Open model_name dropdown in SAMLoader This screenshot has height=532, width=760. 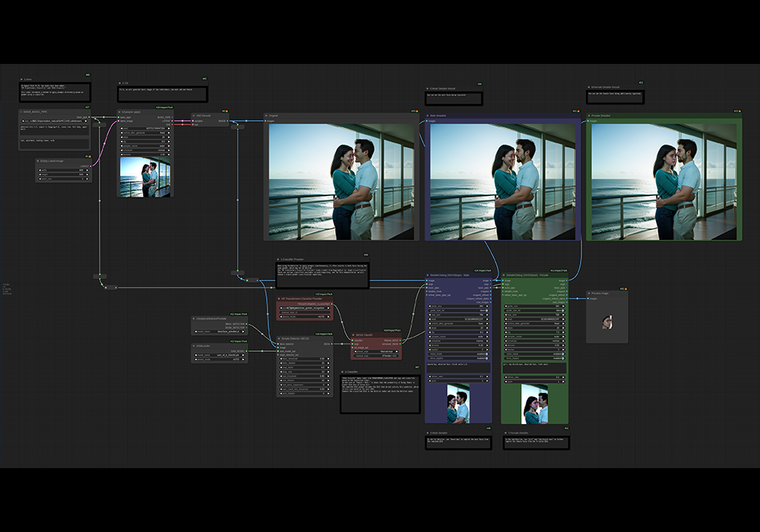click(220, 355)
